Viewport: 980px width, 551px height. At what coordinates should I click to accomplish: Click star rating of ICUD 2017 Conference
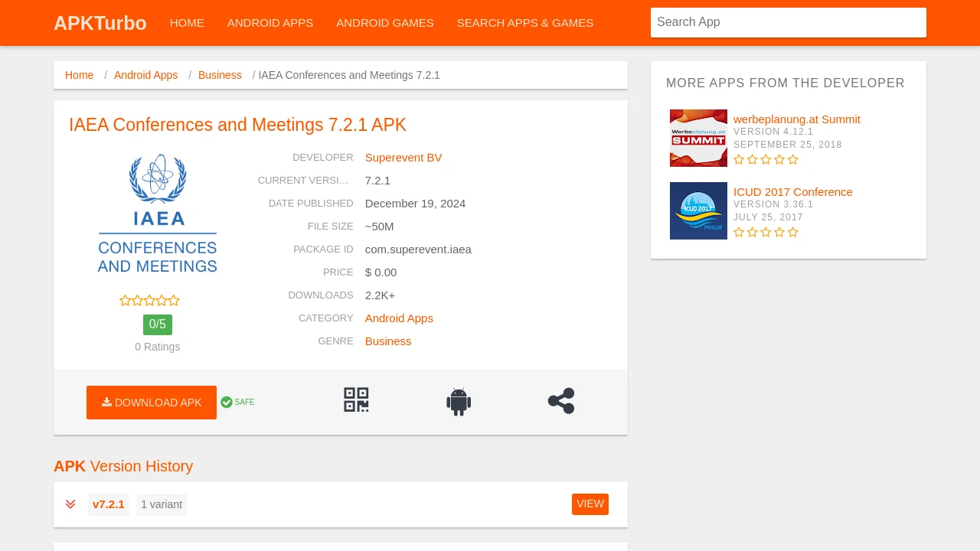pos(766,233)
